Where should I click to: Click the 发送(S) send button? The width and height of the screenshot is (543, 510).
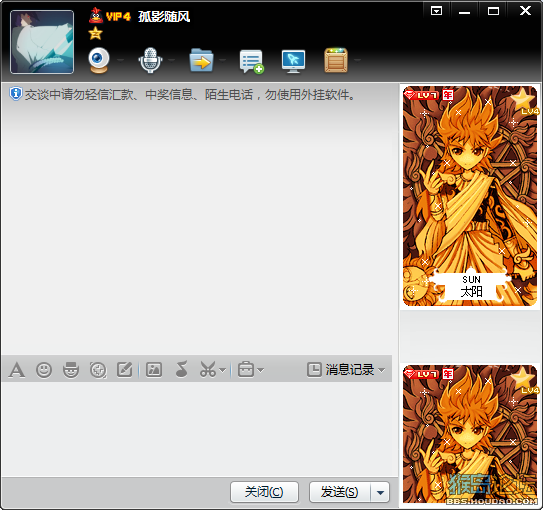340,492
